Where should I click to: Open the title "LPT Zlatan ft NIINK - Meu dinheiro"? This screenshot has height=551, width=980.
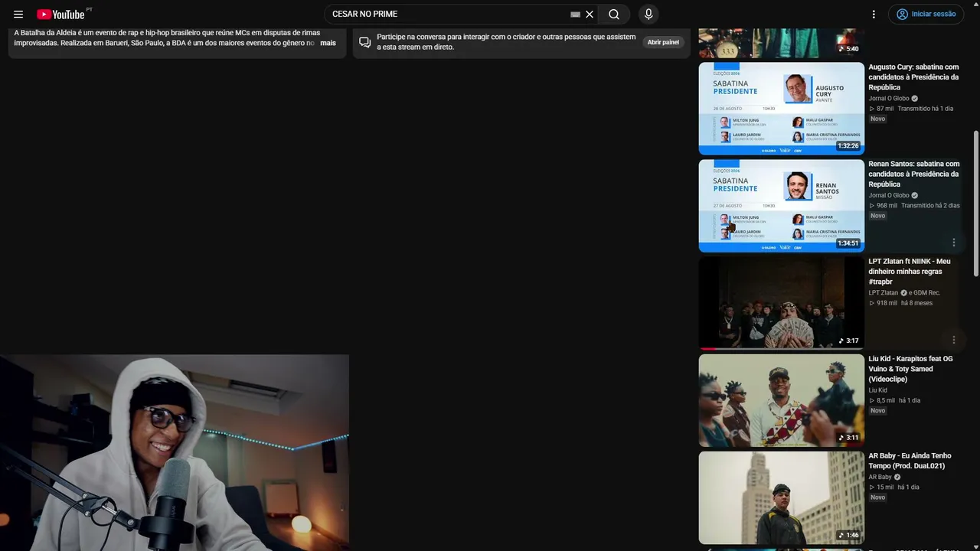[910, 272]
